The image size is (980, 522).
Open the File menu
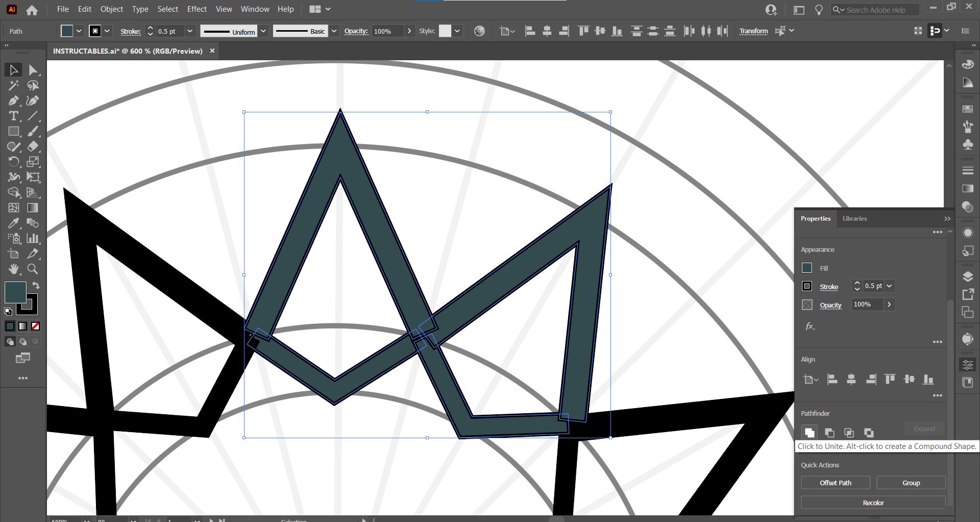[63, 9]
